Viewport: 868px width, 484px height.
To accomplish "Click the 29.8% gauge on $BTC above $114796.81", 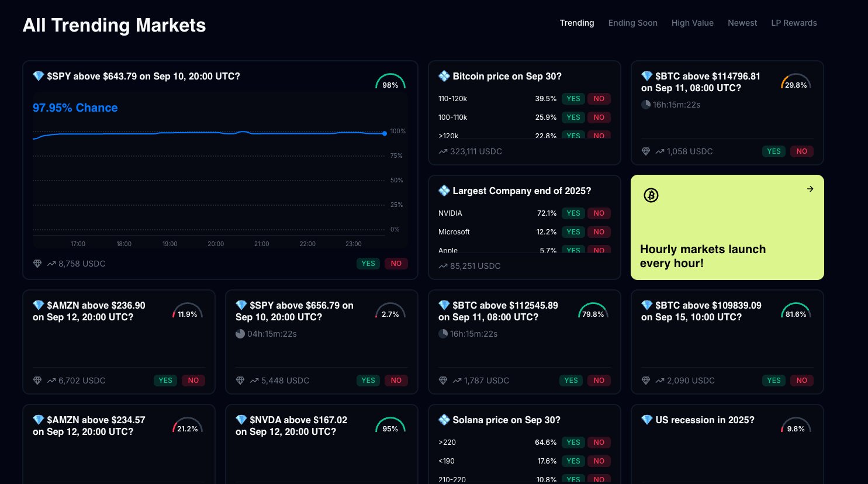I will 796,82.
